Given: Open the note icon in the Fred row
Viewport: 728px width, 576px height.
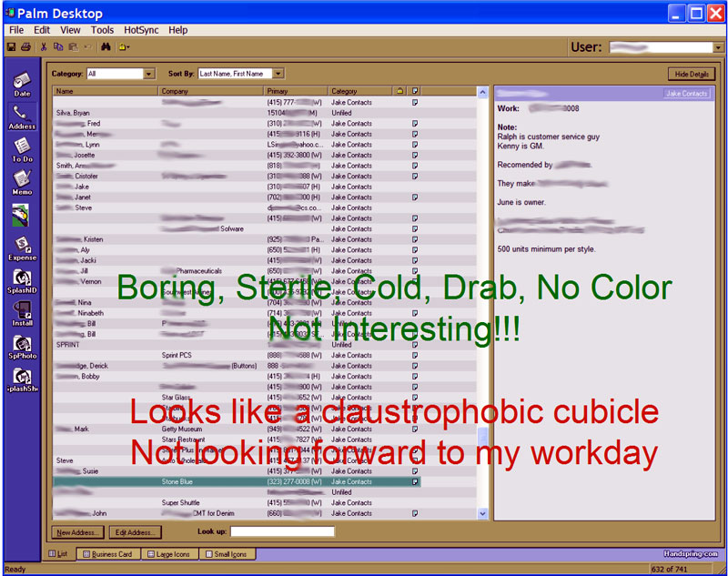Looking at the screenshot, I should [x=415, y=124].
